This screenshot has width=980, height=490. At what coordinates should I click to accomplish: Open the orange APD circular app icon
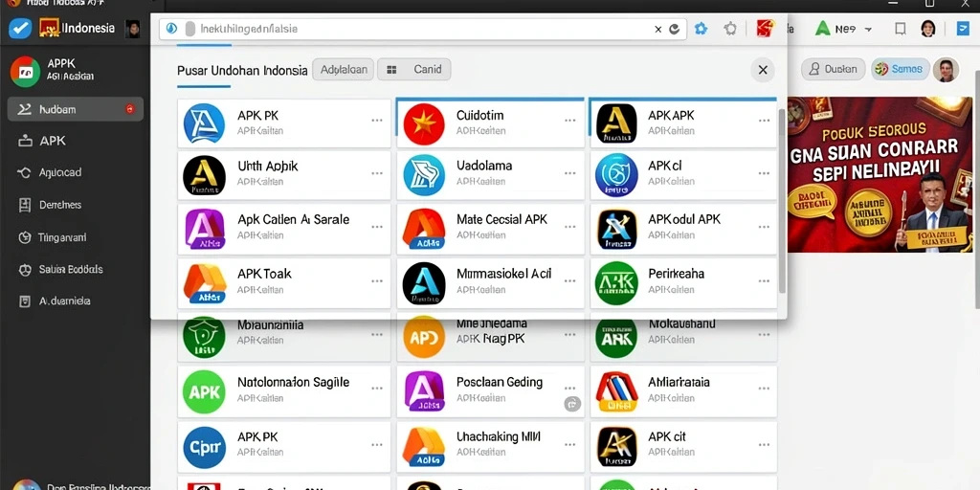tap(424, 337)
